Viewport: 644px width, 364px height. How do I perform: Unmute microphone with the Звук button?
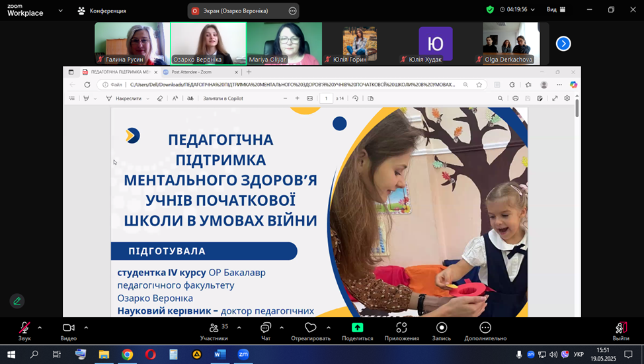click(24, 328)
